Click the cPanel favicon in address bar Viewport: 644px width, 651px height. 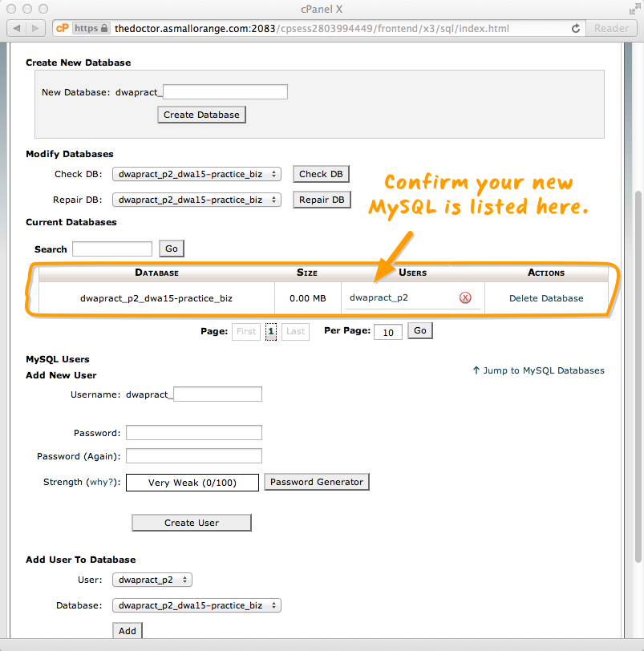tap(62, 28)
